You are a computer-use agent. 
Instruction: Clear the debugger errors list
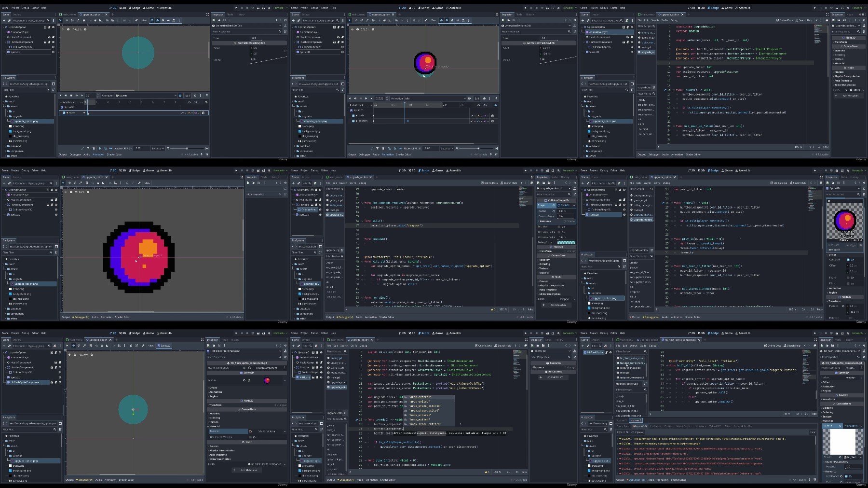(813, 432)
